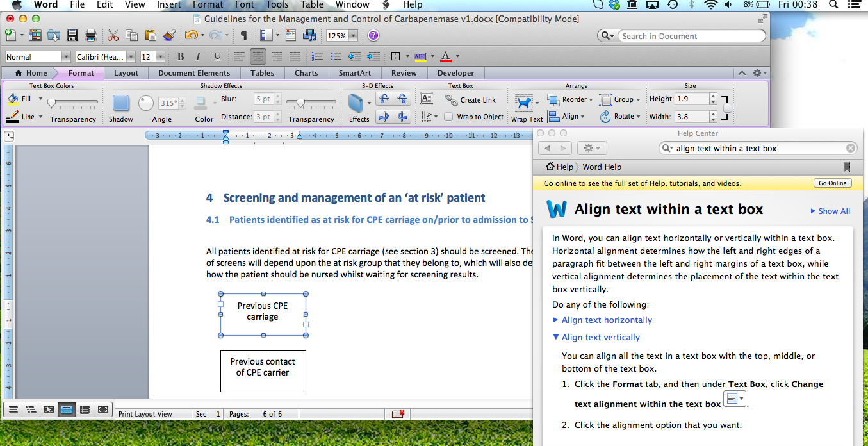The height and width of the screenshot is (446, 868).
Task: Select the Format Painter brush icon
Action: (169, 35)
